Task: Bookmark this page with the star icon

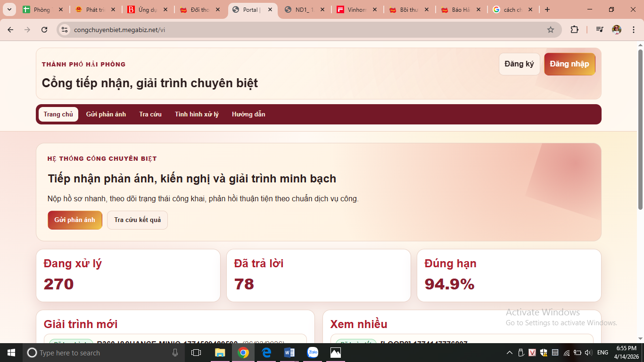Action: coord(551,29)
